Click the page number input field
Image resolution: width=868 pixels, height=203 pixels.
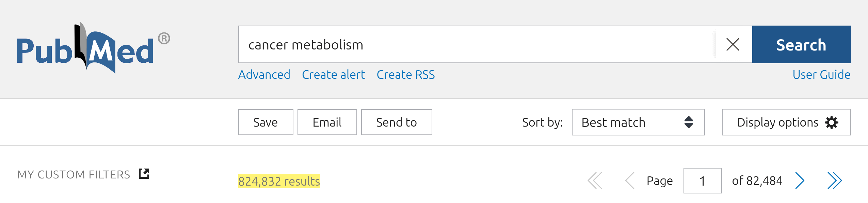coord(703,180)
